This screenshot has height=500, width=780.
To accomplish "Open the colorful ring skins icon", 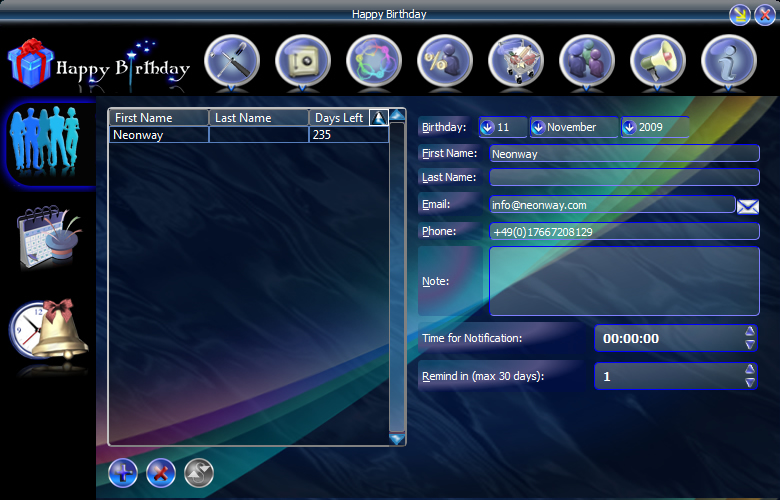I will (x=374, y=62).
